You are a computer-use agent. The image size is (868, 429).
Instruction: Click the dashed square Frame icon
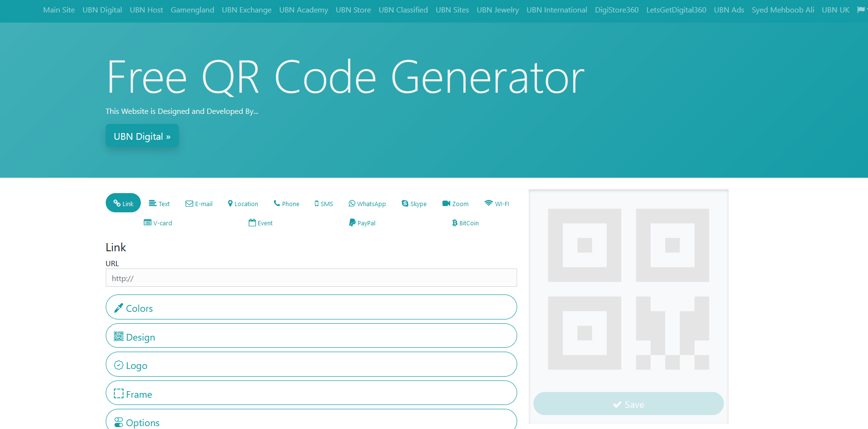[119, 393]
